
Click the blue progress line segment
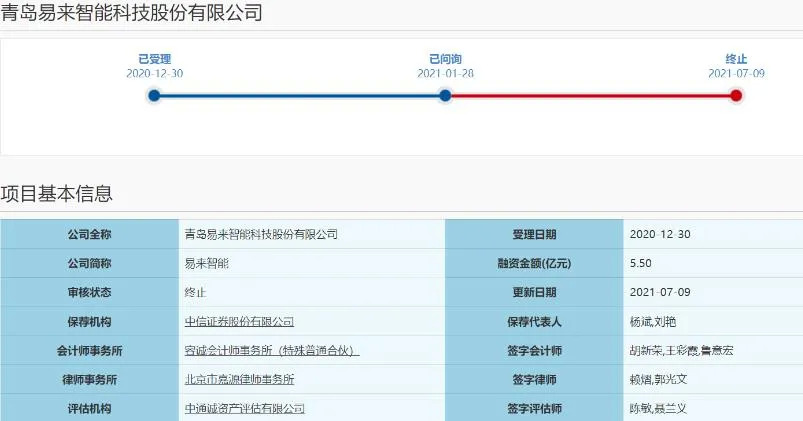coord(300,96)
